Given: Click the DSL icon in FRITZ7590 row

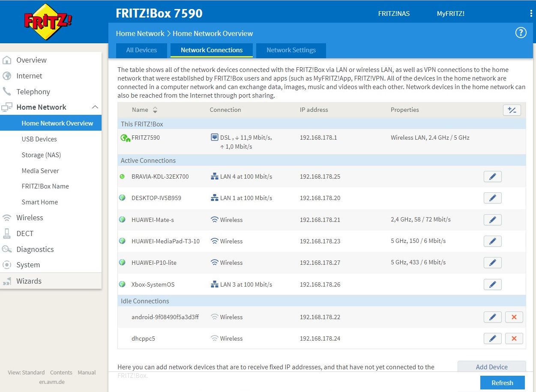Looking at the screenshot, I should pyautogui.click(x=215, y=138).
